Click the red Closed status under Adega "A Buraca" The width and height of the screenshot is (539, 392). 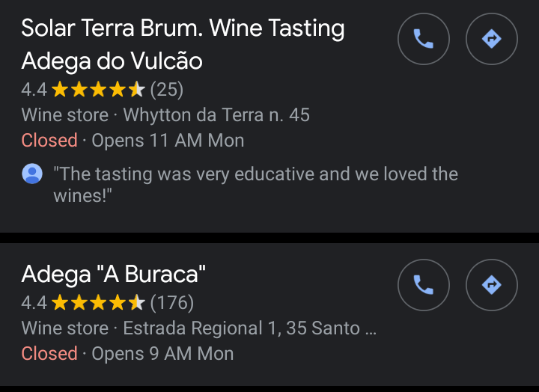49,353
